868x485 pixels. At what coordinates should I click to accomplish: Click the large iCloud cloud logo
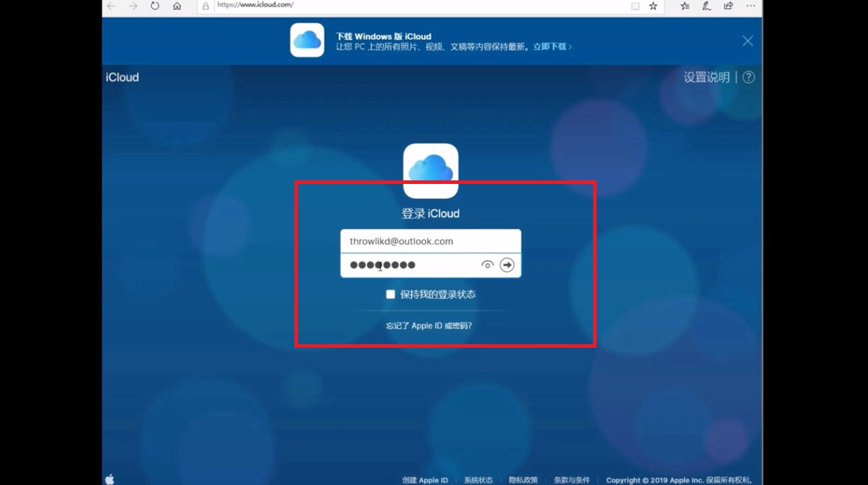point(431,171)
